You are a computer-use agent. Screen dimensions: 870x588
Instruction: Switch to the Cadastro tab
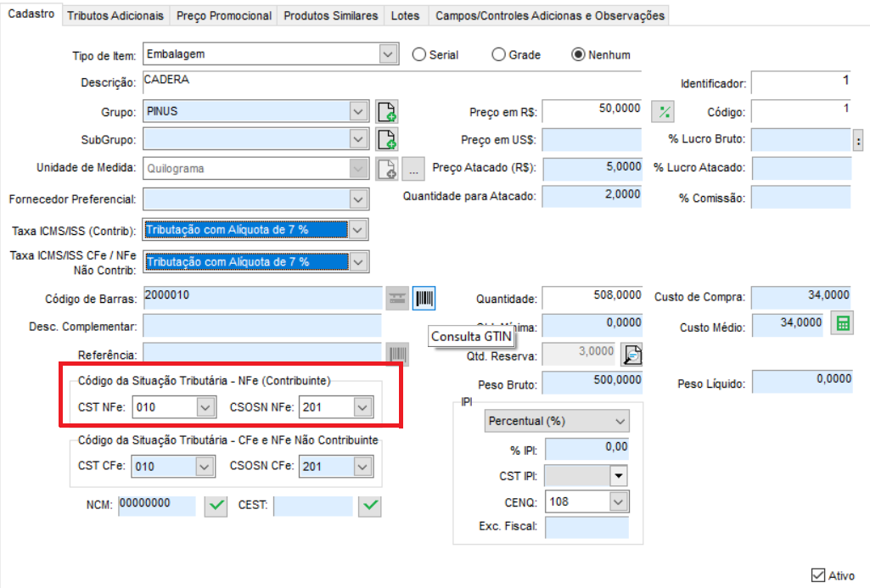click(x=31, y=14)
